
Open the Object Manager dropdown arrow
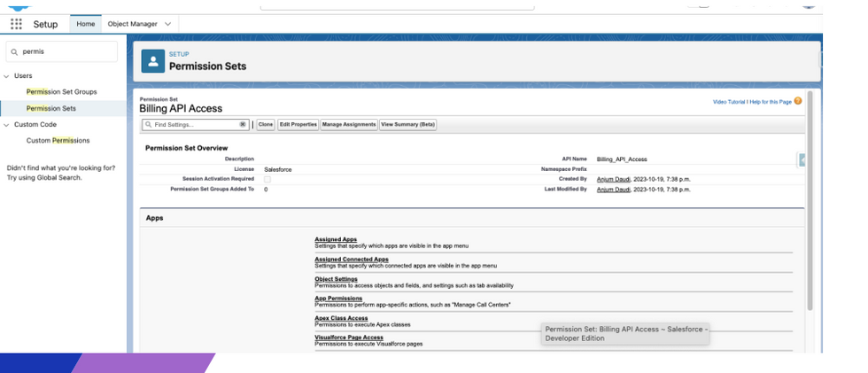click(x=168, y=24)
